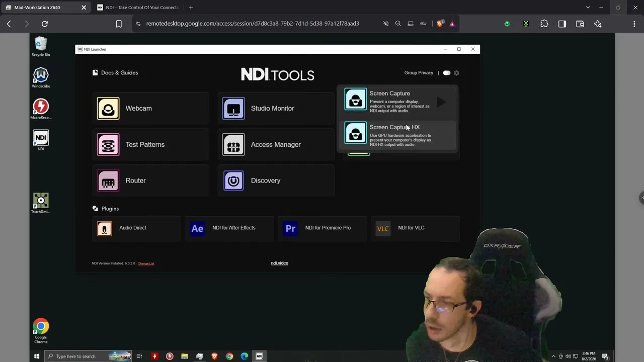Switch to the NDI – Take Control browser tab
The image size is (644, 362).
(137, 8)
